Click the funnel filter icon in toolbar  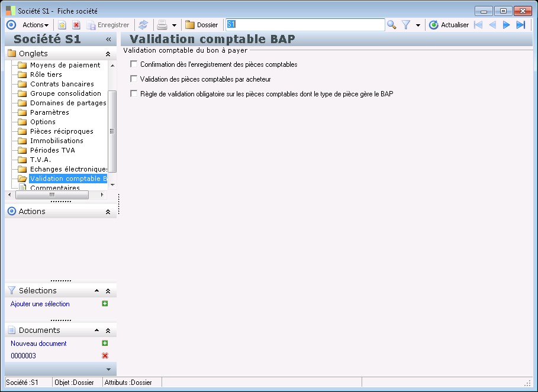(406, 25)
